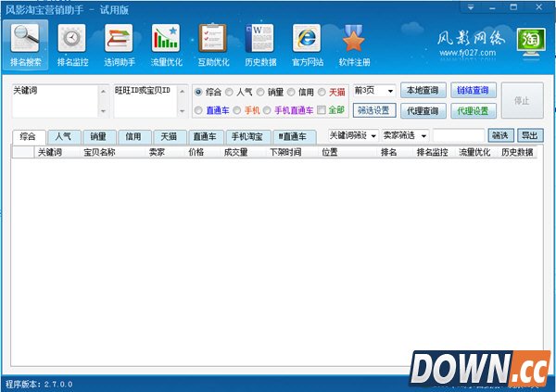Switch to the 人气 results tab
The height and width of the screenshot is (392, 556).
64,136
